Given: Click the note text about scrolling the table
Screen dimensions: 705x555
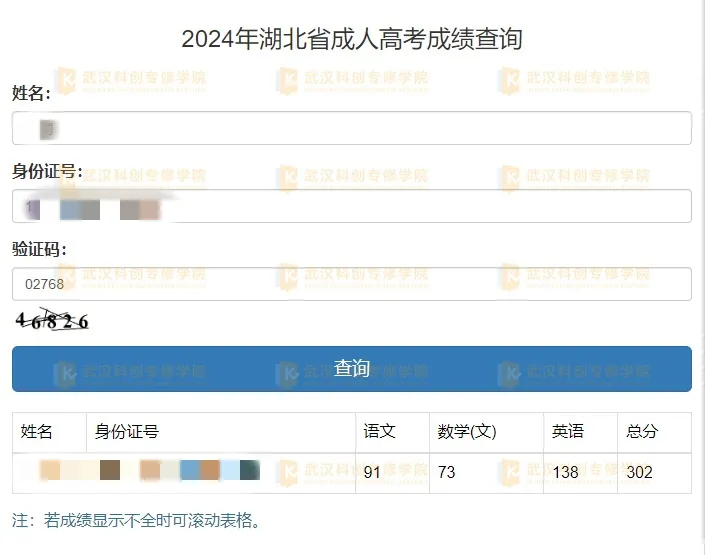Looking at the screenshot, I should (136, 520).
